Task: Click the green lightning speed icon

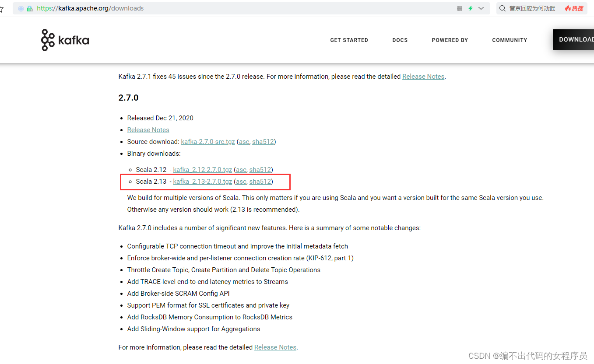Action: tap(471, 8)
